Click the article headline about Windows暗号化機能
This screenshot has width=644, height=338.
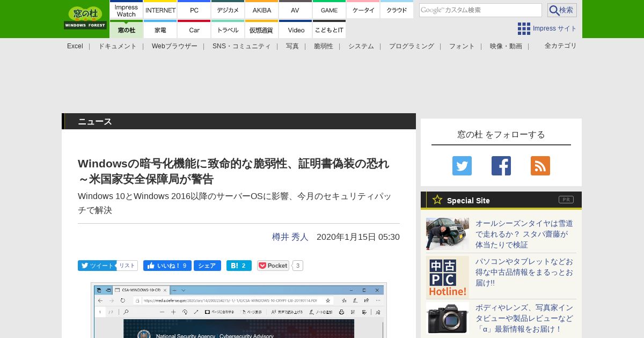(x=233, y=171)
